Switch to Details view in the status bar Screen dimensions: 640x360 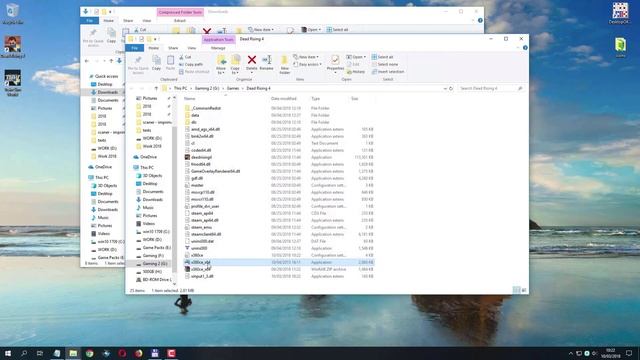516,290
